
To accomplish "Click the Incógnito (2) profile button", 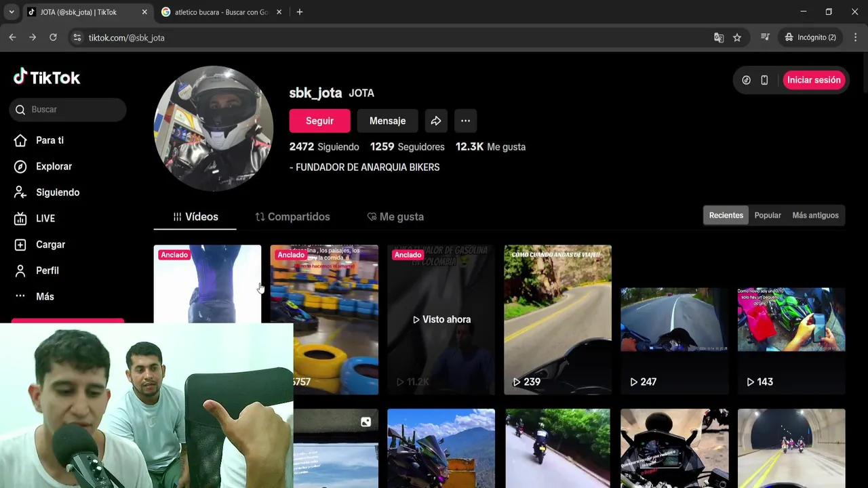I will pos(810,37).
